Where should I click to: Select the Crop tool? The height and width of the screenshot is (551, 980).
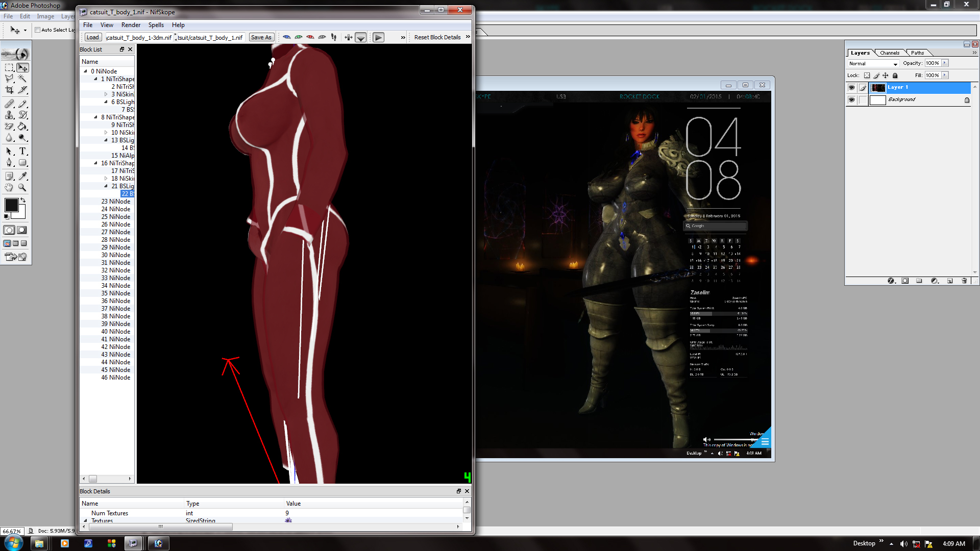[9, 90]
